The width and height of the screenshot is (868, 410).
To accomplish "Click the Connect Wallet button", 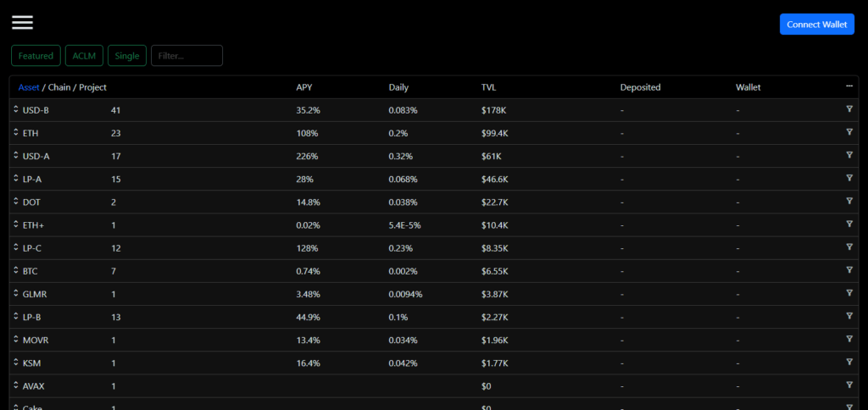I will click(817, 25).
